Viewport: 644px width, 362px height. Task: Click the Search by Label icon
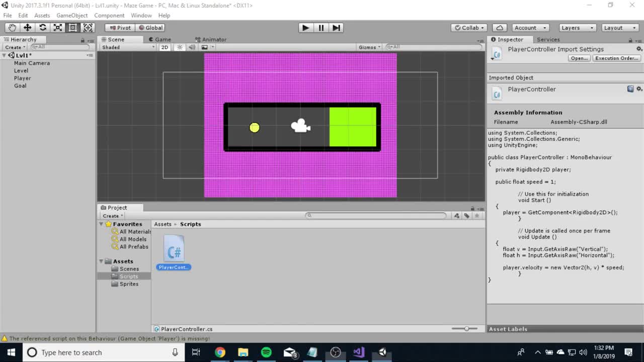pyautogui.click(x=467, y=216)
